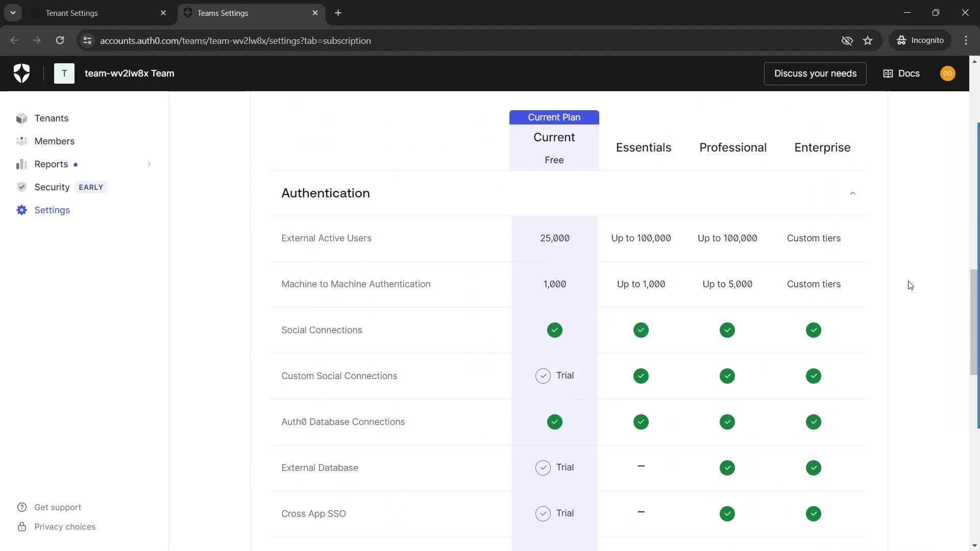Click the Discuss your needs button
Image resolution: width=980 pixels, height=551 pixels.
(x=815, y=73)
